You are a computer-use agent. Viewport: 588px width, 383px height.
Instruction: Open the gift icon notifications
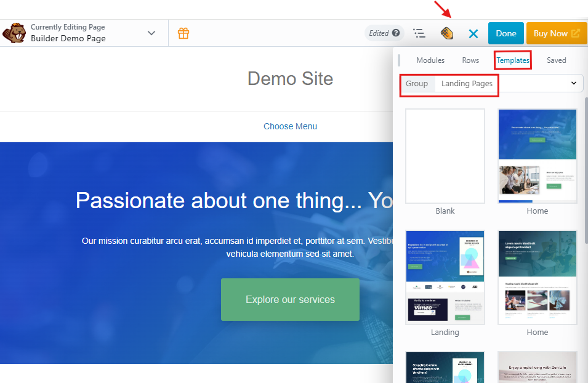point(183,33)
